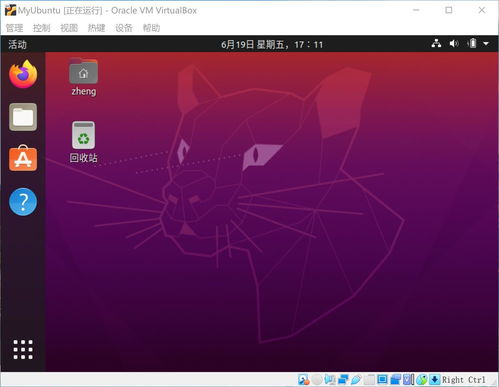This screenshot has height=387, width=499.
Task: Launch Ubuntu Software from dock
Action: click(x=23, y=158)
